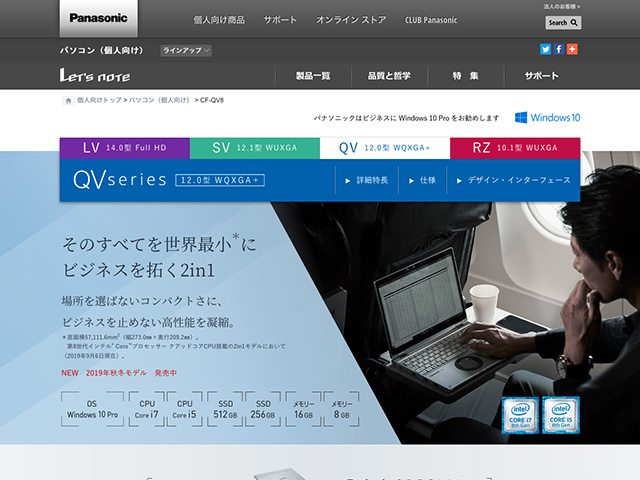Click the Windows 10 logo
The image size is (640, 480).
(x=547, y=118)
